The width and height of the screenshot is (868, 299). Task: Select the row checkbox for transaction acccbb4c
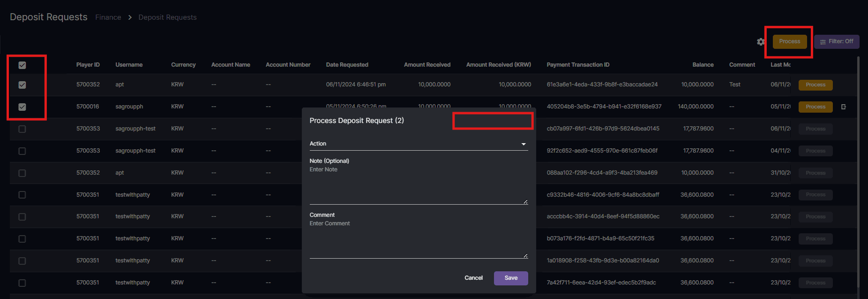click(22, 217)
